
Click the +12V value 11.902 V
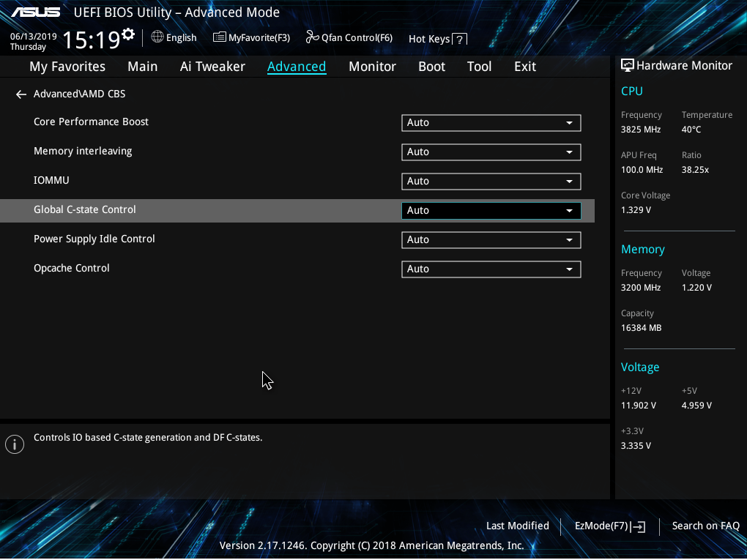639,406
